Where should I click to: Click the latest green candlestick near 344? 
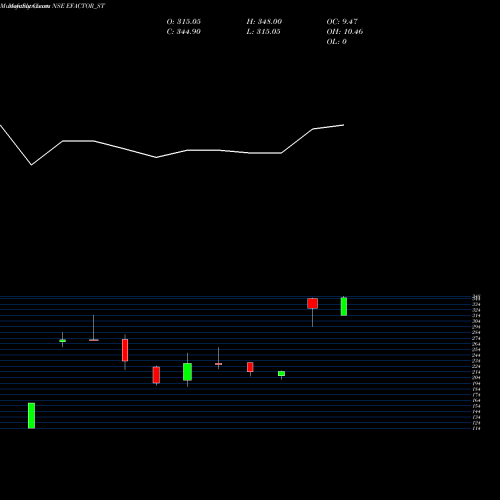click(344, 306)
